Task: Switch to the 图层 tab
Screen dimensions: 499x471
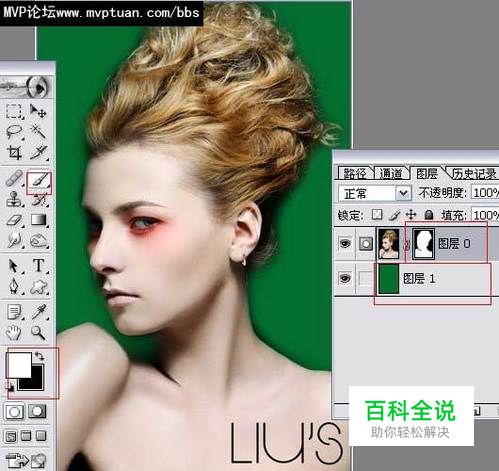Action: pyautogui.click(x=427, y=173)
